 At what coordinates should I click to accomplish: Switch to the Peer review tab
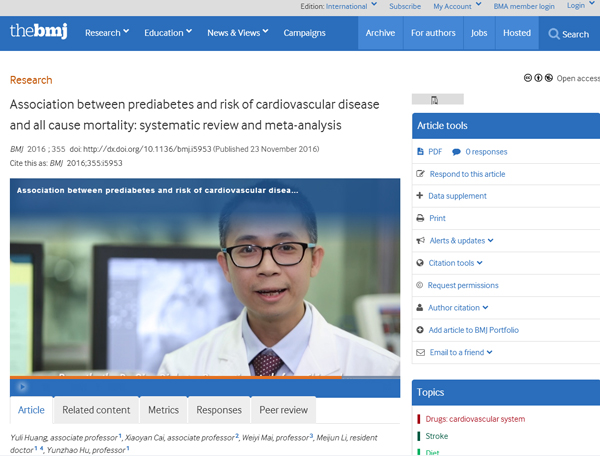pos(285,410)
